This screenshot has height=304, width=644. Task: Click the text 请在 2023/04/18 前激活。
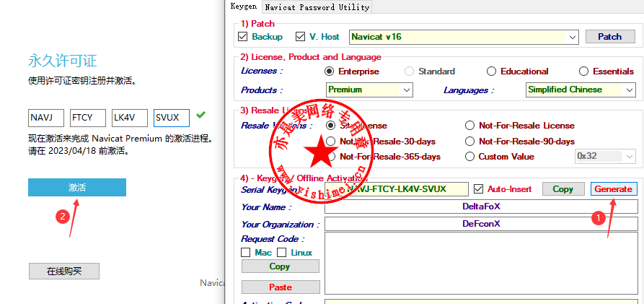(79, 151)
